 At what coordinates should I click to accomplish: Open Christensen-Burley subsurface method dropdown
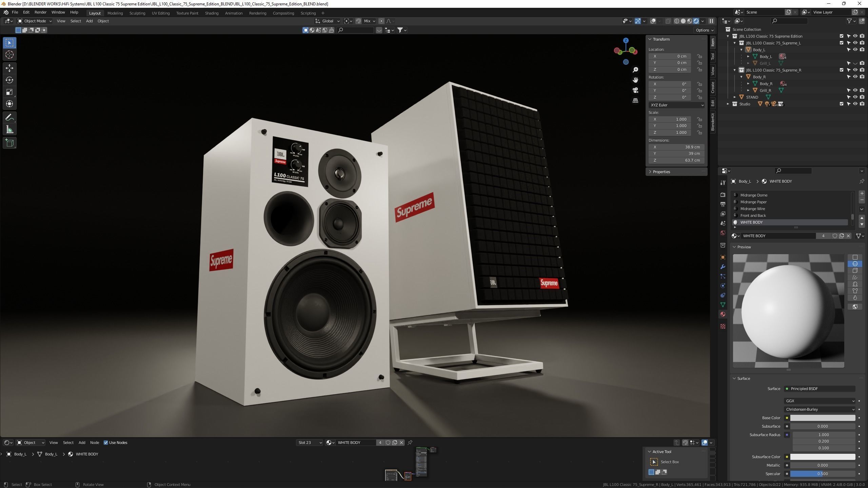click(x=820, y=409)
